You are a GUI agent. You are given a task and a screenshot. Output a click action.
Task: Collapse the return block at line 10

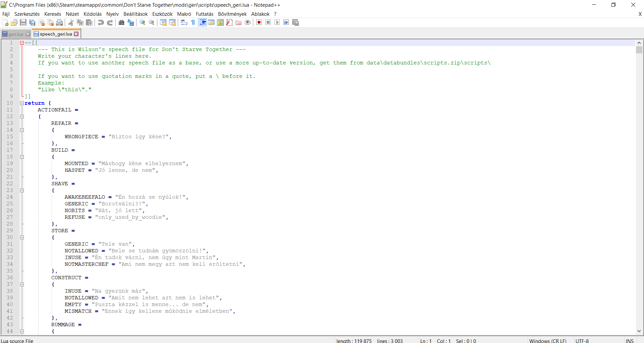tap(22, 103)
